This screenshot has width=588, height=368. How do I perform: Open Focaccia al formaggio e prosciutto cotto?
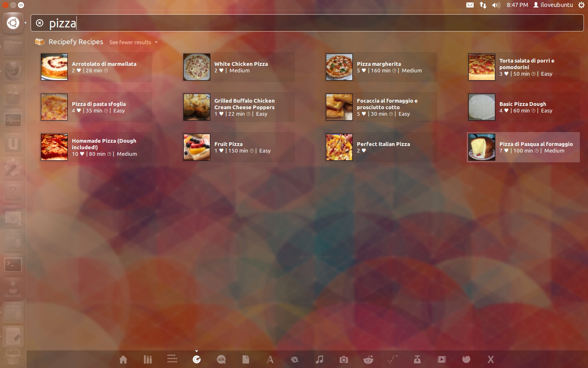381,107
